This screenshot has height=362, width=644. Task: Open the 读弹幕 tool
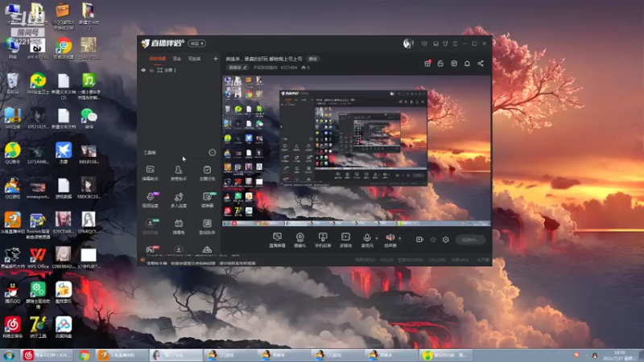tap(207, 200)
